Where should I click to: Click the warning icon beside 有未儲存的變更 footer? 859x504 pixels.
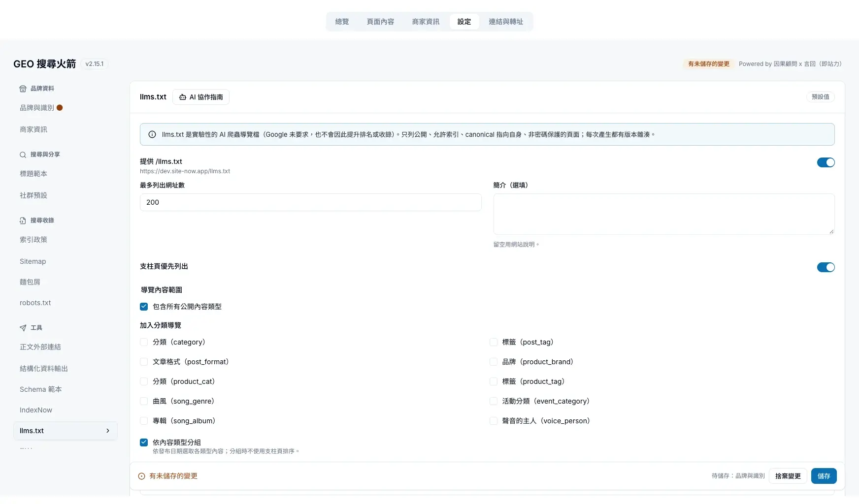[x=141, y=476]
